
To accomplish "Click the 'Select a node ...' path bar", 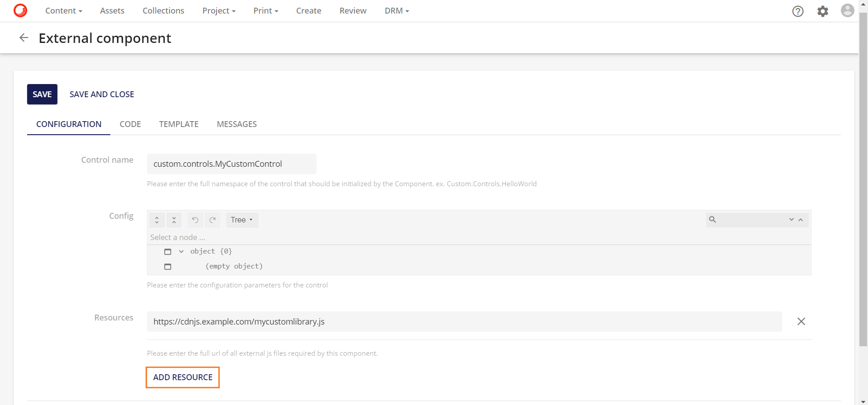I will coord(479,237).
